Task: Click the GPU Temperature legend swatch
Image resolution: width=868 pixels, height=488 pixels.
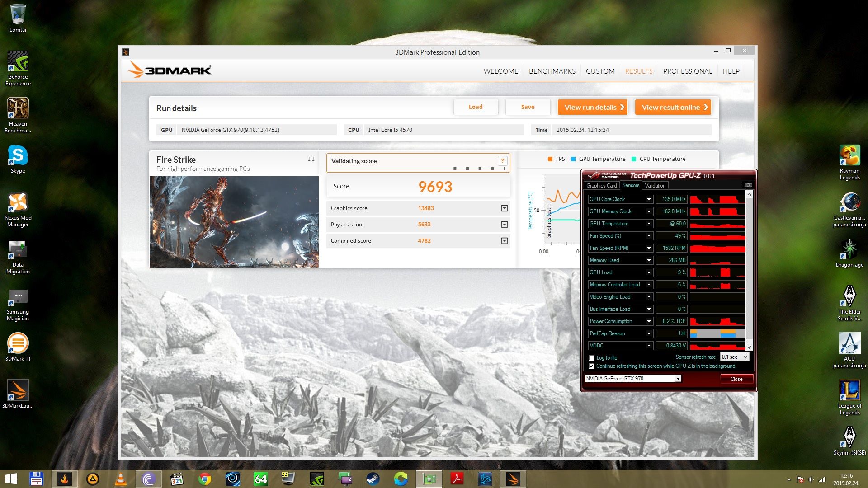Action: pos(573,159)
